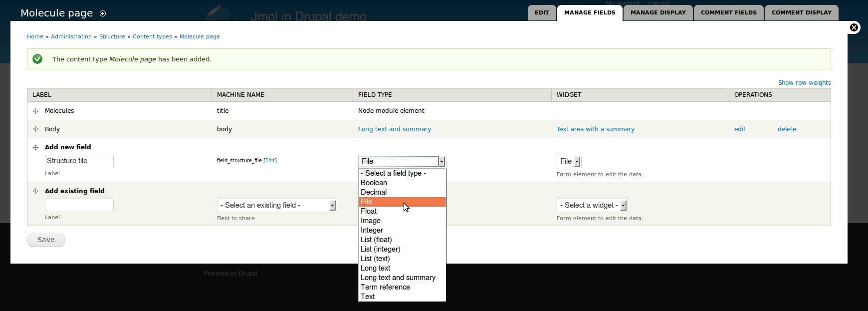The height and width of the screenshot is (311, 868).
Task: Grab the drag handle of Body row
Action: click(x=35, y=129)
